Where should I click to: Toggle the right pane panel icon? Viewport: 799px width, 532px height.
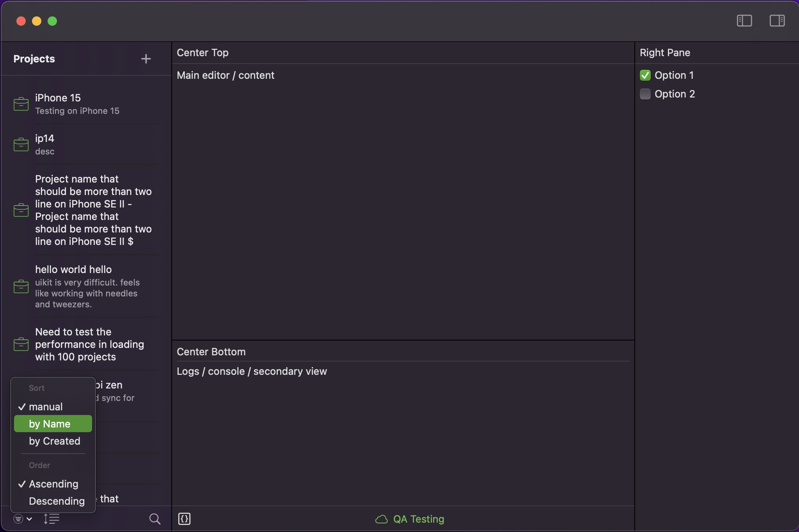click(x=777, y=21)
